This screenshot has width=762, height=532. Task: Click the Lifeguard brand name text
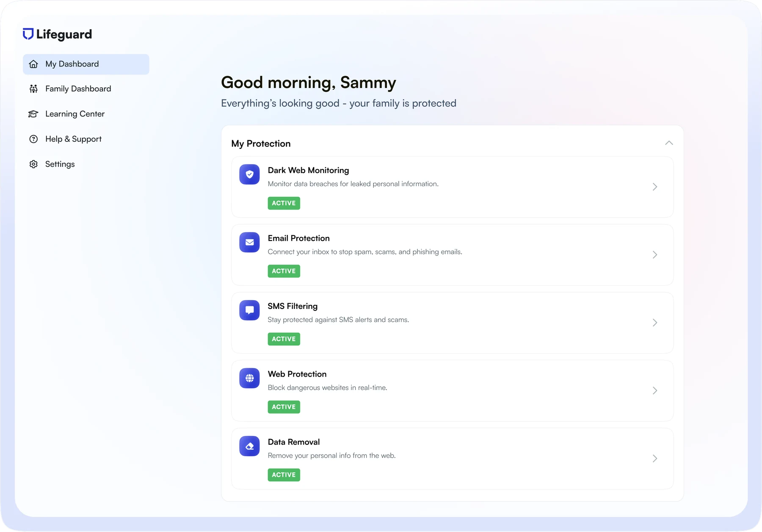(64, 34)
